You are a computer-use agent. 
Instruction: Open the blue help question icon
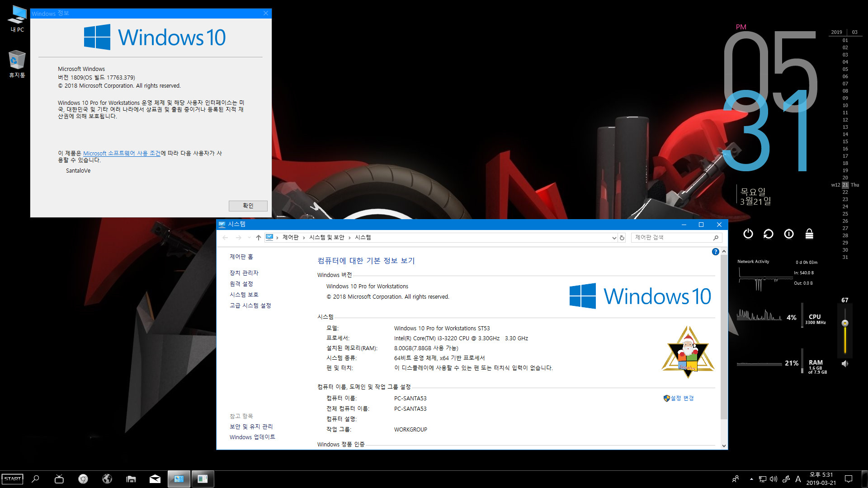pyautogui.click(x=715, y=252)
